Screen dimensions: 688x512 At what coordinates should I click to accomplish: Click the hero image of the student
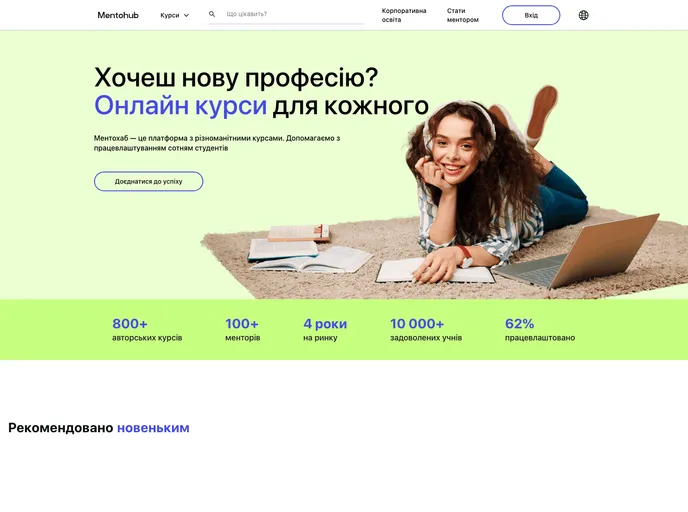click(443, 193)
